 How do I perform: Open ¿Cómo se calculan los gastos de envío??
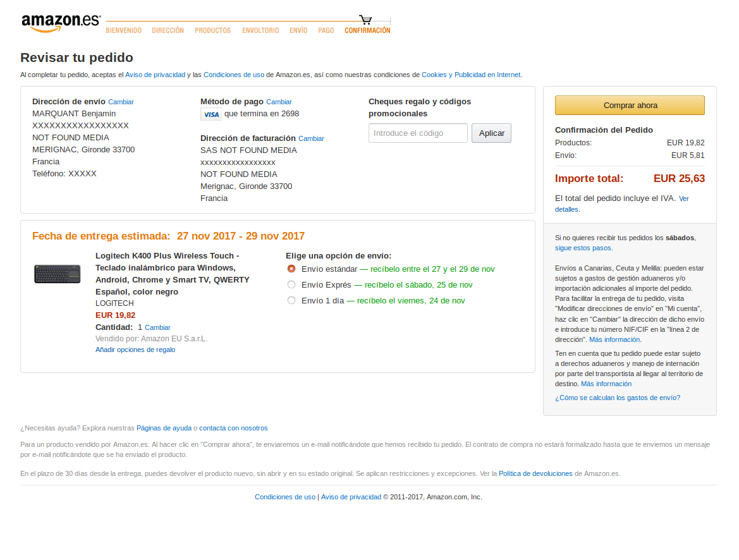coord(618,398)
